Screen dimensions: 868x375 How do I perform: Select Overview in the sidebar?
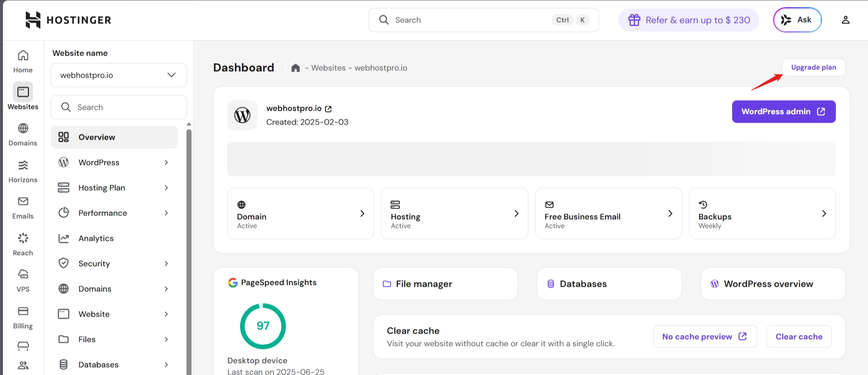point(114,137)
